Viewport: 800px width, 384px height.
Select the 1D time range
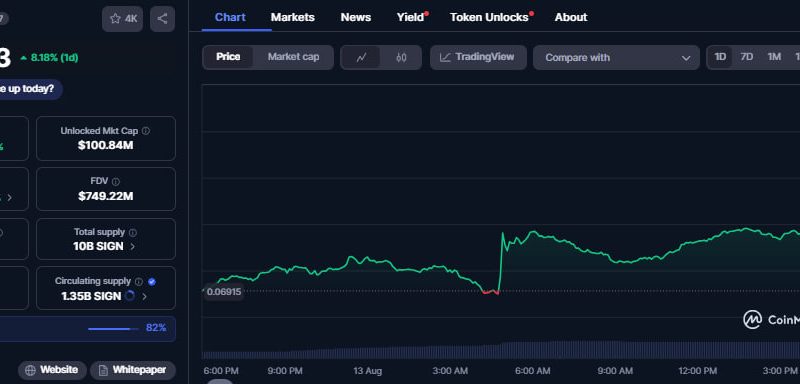[720, 57]
